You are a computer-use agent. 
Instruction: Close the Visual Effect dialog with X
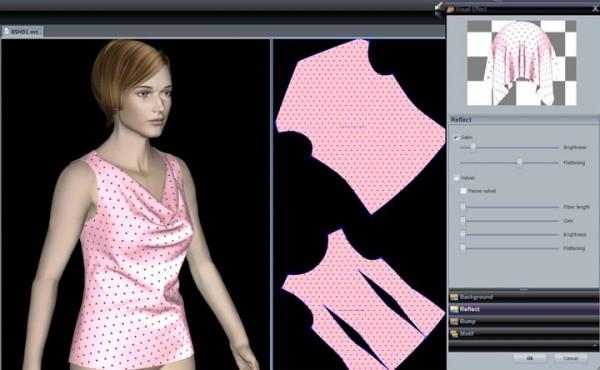click(595, 9)
